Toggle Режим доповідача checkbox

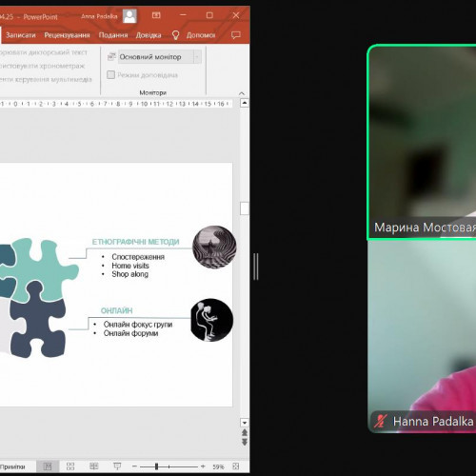pos(110,75)
